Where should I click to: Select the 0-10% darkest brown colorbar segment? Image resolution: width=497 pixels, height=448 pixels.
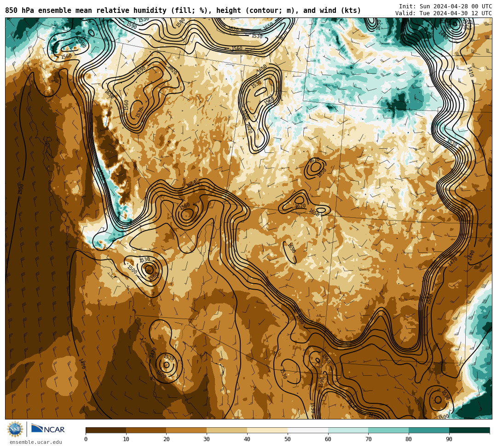pyautogui.click(x=106, y=430)
